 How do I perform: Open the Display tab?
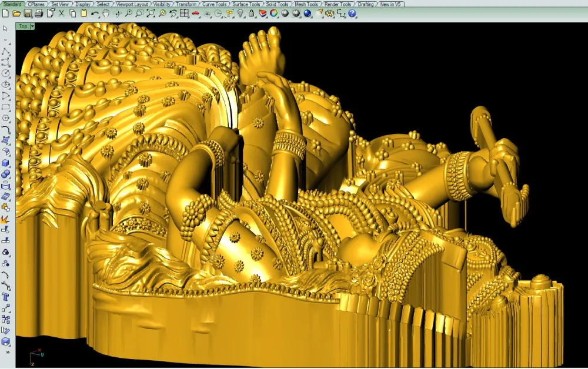click(82, 4)
